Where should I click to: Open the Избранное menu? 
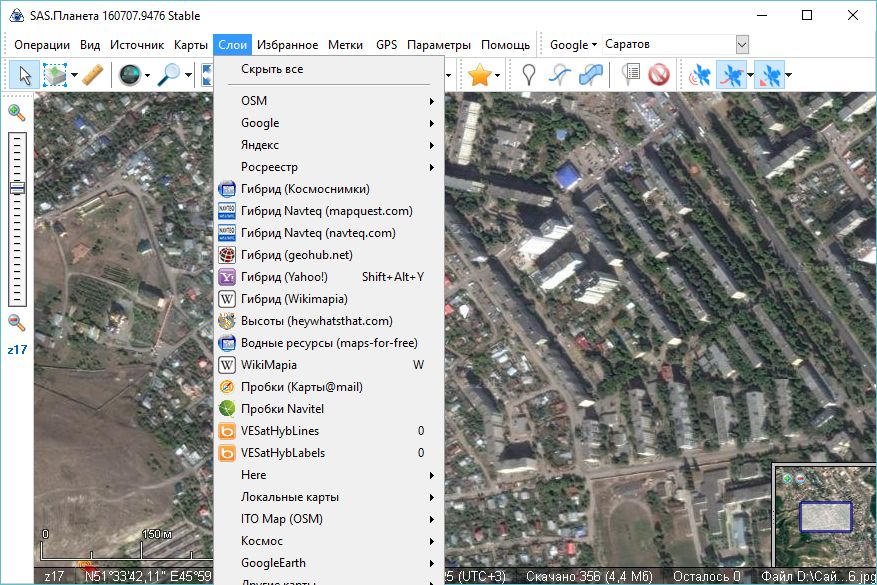click(287, 45)
